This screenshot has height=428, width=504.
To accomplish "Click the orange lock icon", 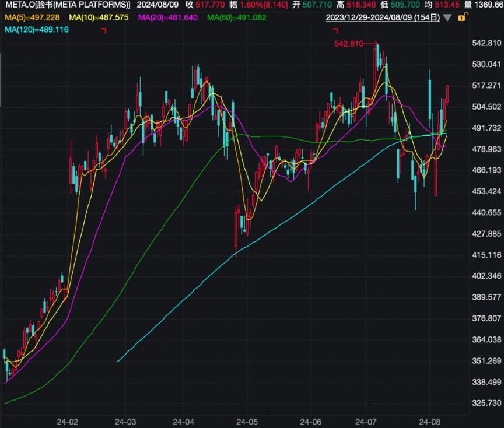I will click(462, 17).
